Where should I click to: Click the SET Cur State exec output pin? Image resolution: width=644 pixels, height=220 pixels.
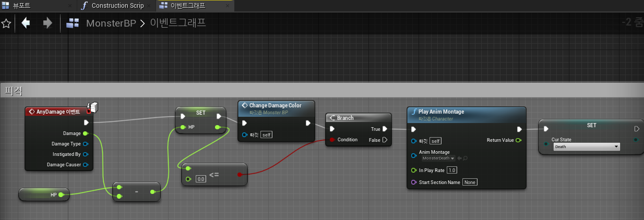637,129
